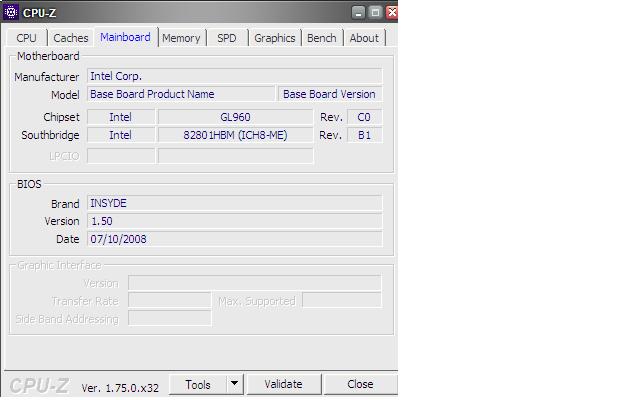Select the BIOS brand INSYDE field

click(235, 203)
